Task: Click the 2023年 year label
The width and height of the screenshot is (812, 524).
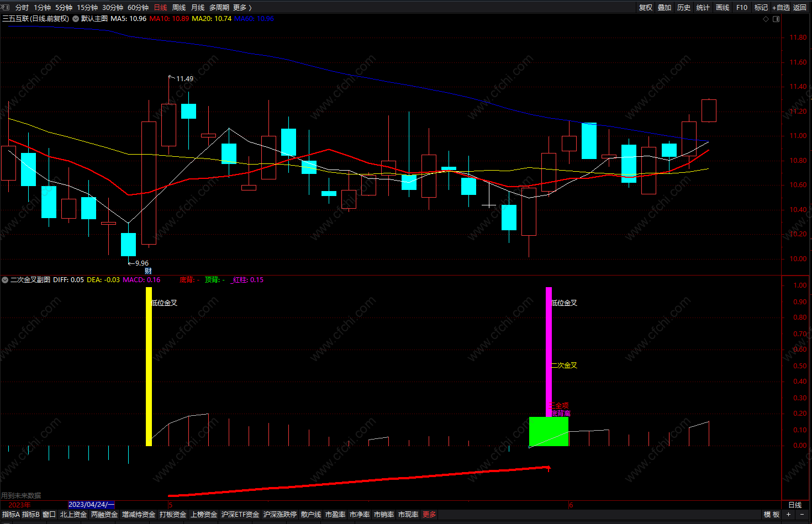Action: tap(20, 505)
